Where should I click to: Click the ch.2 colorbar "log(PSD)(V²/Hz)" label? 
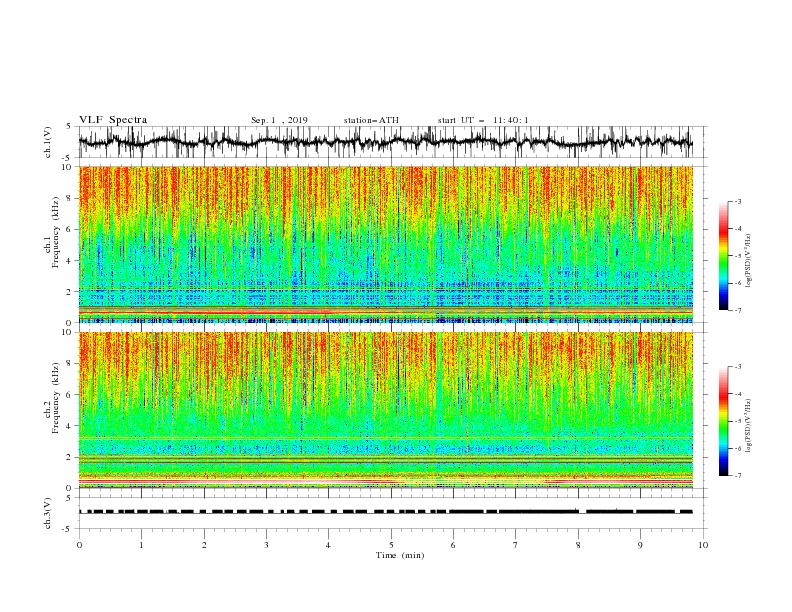click(x=749, y=426)
